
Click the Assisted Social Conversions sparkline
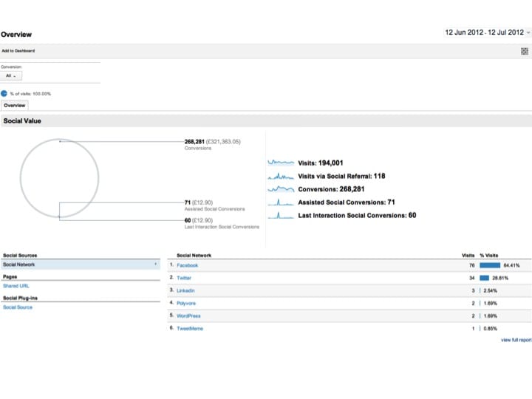tap(280, 202)
